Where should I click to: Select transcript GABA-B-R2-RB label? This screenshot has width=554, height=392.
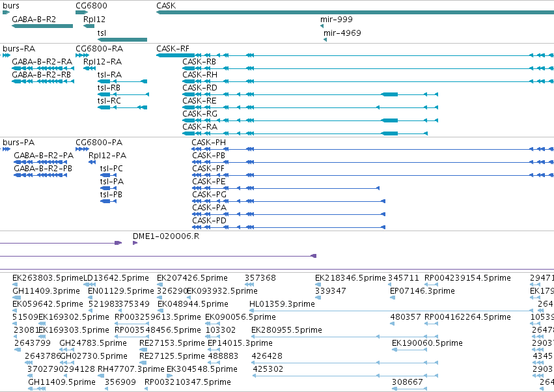tap(41, 75)
